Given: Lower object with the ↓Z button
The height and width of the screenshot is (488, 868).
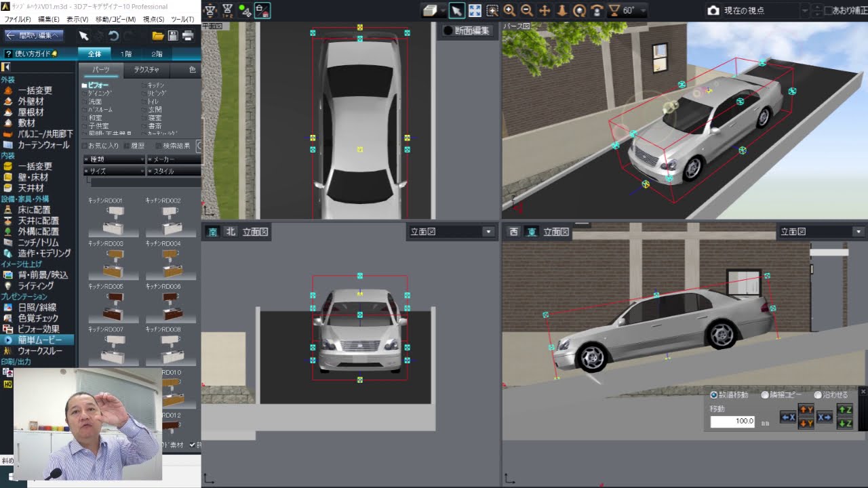Looking at the screenshot, I should [x=844, y=423].
